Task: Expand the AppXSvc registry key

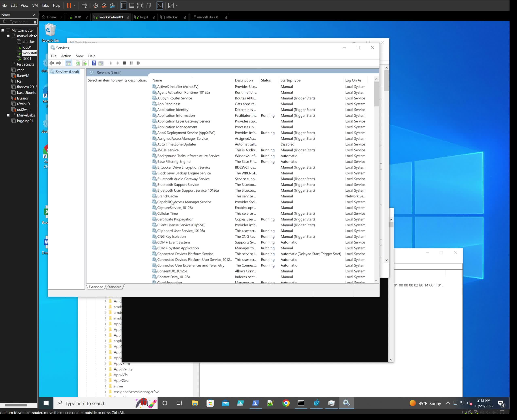Action: click(105, 381)
